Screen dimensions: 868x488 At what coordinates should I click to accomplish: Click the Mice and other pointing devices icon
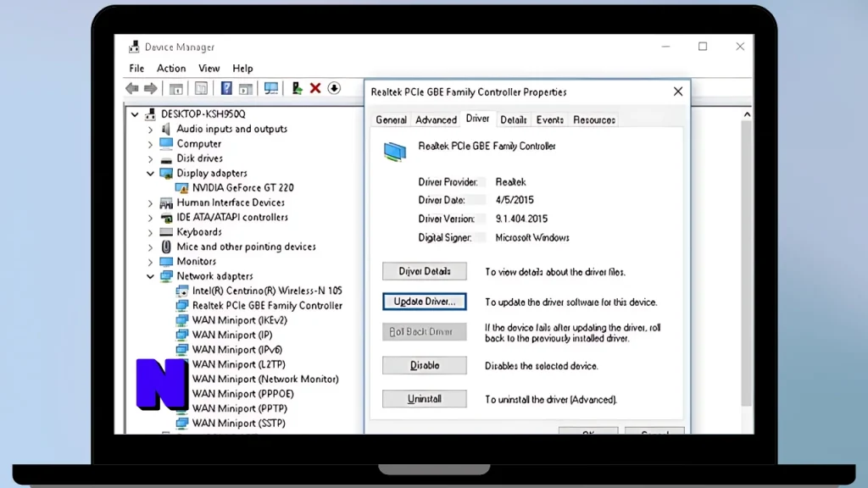click(166, 247)
